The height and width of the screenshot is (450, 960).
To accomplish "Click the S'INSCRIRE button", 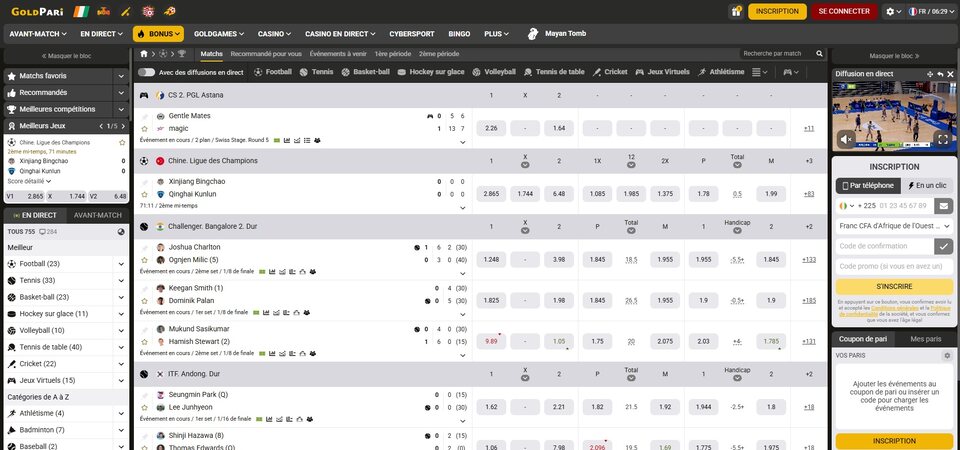I will coord(894,287).
